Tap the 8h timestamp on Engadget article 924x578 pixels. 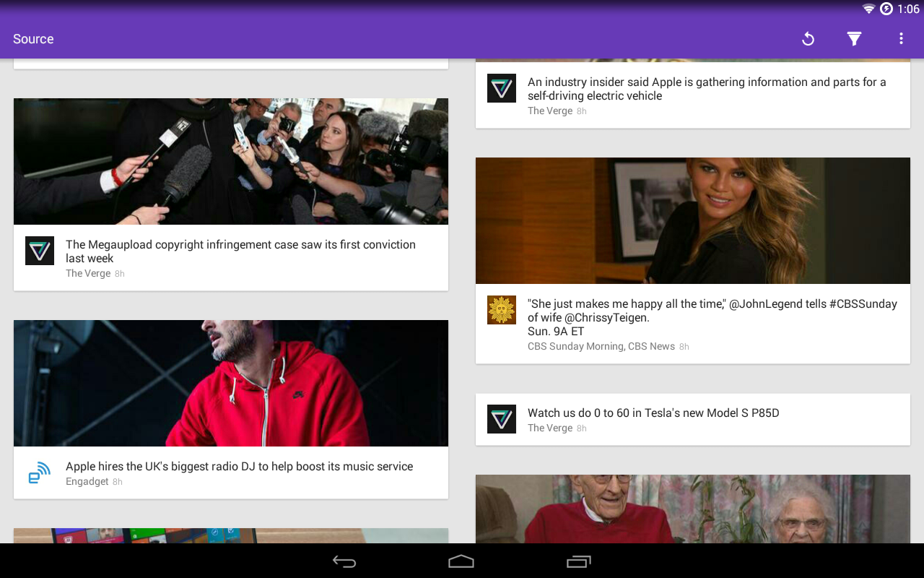point(118,480)
